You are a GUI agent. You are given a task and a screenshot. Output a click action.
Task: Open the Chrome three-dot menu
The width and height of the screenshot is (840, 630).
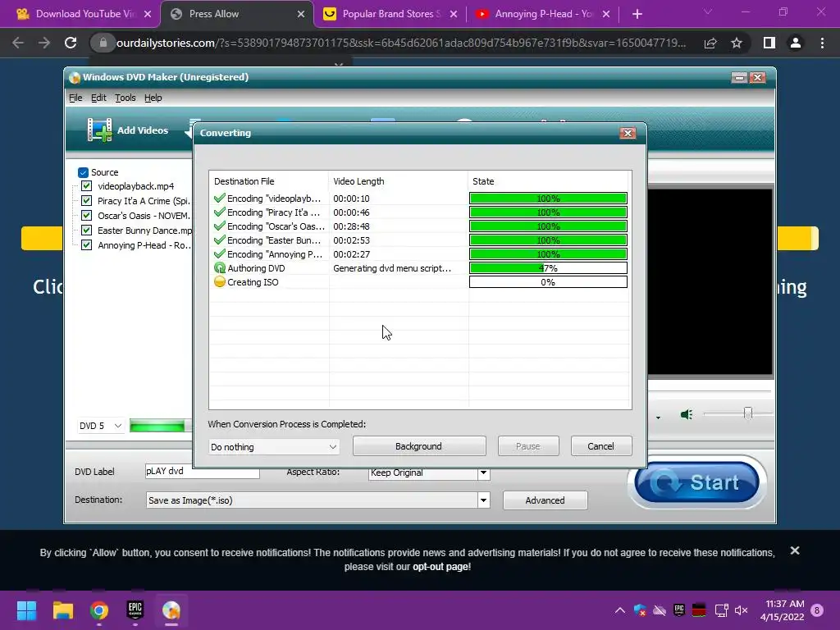[822, 43]
